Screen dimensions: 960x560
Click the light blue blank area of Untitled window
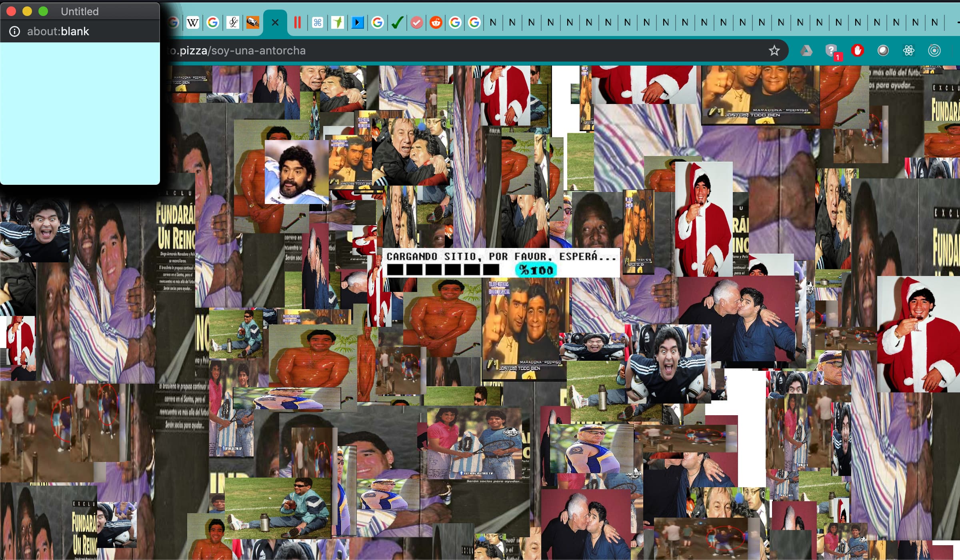click(80, 113)
